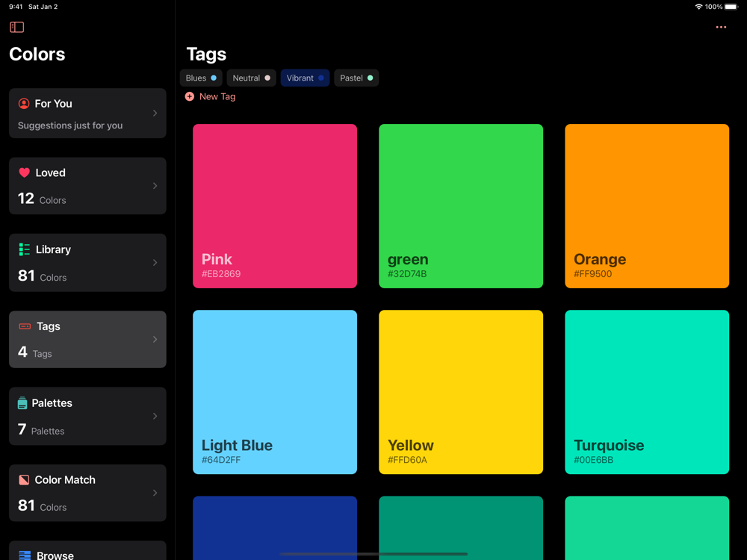Open the Loved section title

[x=51, y=173]
